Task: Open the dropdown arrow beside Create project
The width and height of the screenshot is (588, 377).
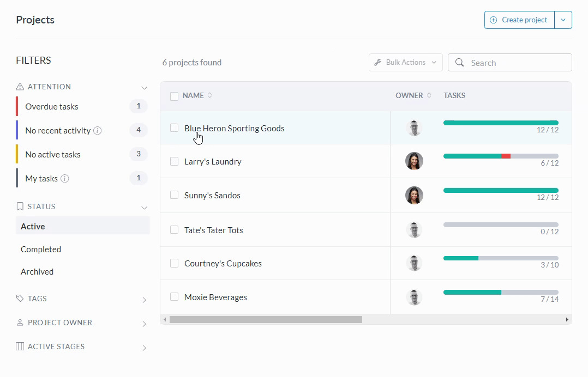Action: pos(563,20)
